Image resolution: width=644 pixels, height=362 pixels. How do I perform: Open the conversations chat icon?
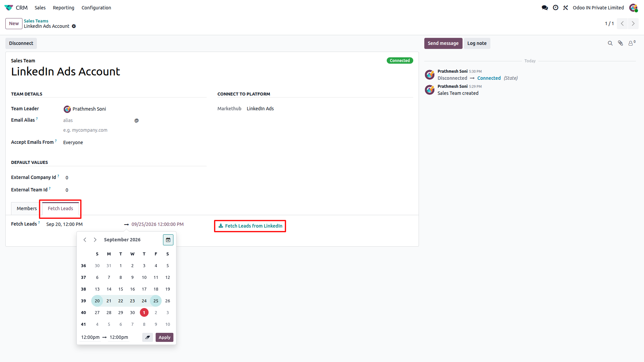point(545,7)
